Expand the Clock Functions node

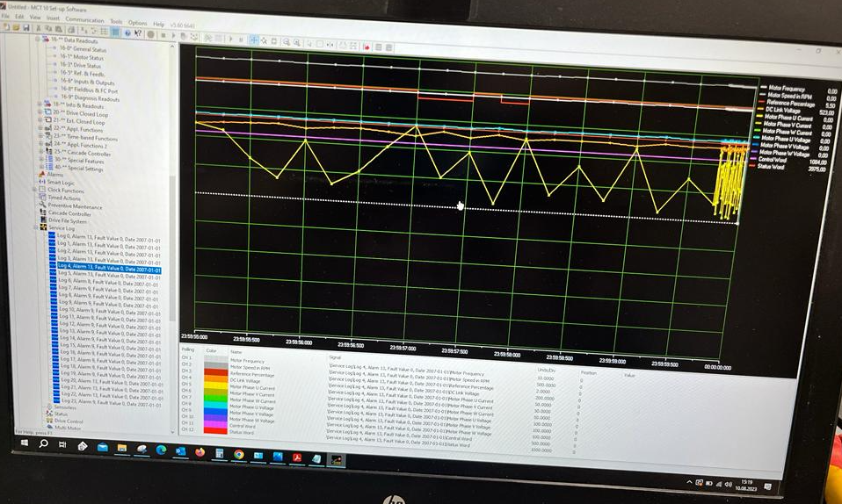click(x=34, y=189)
